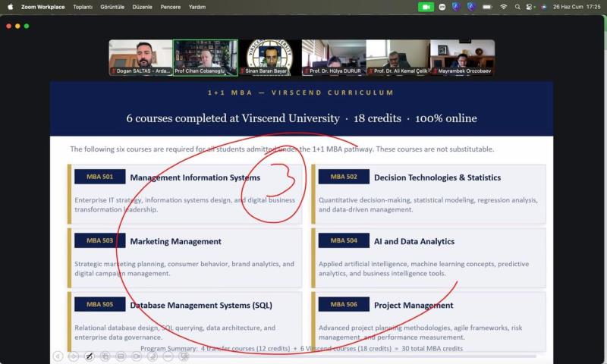
Task: Select Dogan SALTAS video thumbnail
Action: [140, 57]
